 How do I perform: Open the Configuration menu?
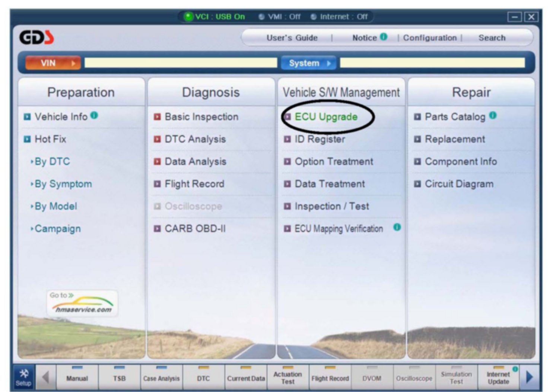click(x=430, y=38)
